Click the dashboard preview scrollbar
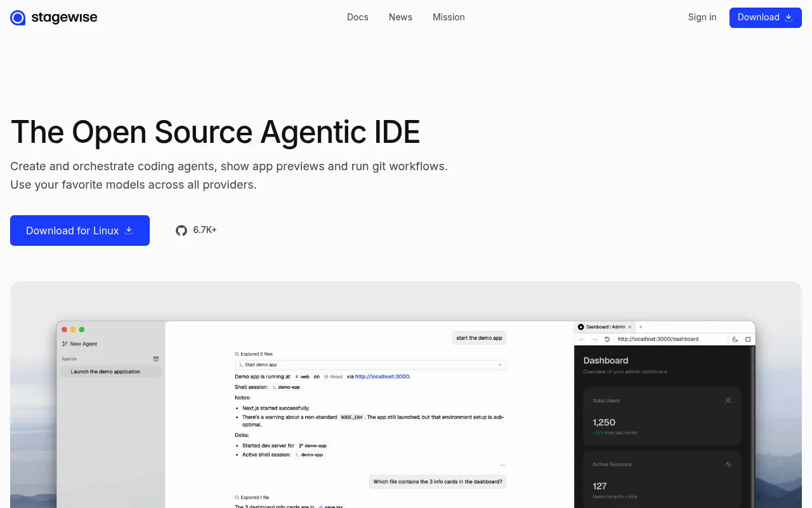Screen dimensions: 812x508 [x=753, y=427]
